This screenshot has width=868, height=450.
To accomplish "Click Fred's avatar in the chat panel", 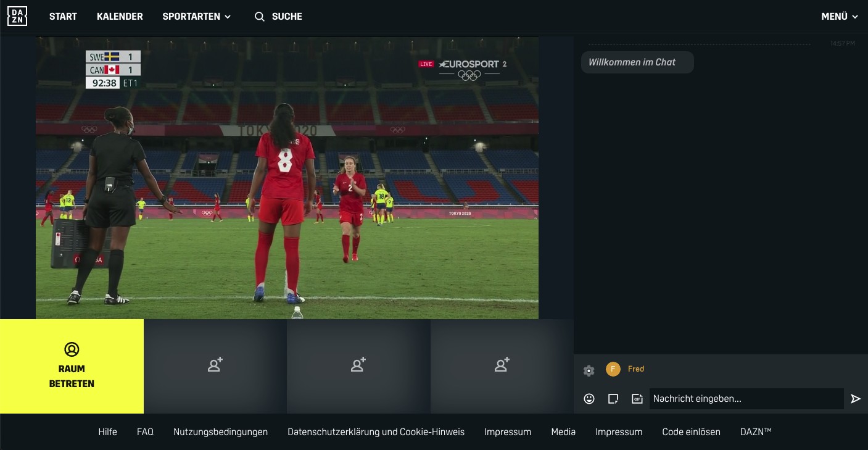I will click(x=613, y=369).
